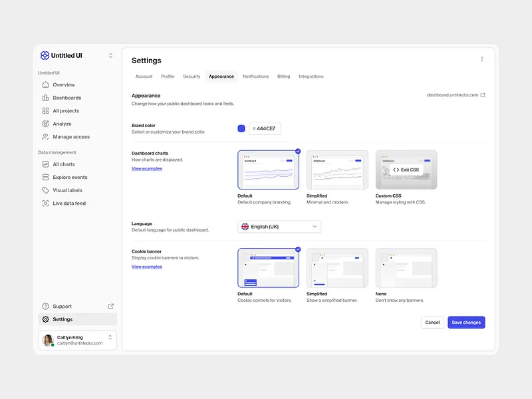Open the Support page via external link icon
The width and height of the screenshot is (532, 399).
tap(111, 306)
